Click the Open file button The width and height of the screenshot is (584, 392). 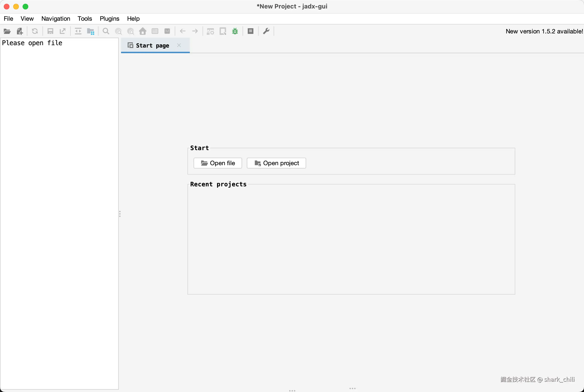218,163
